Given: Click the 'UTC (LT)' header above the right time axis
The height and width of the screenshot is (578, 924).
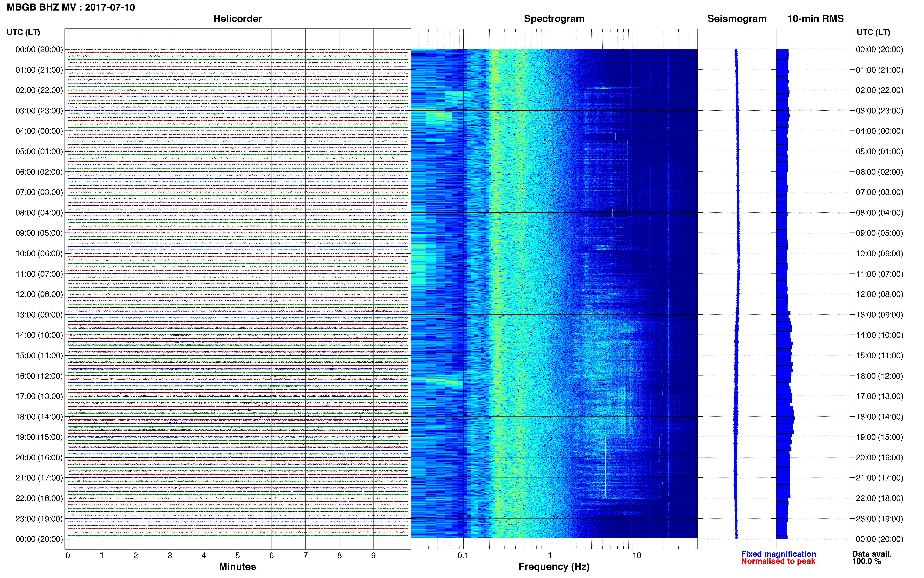Looking at the screenshot, I should pyautogui.click(x=873, y=32).
